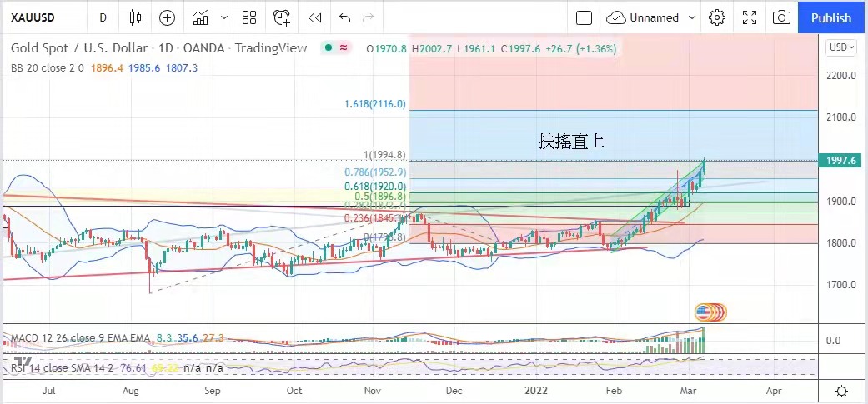This screenshot has width=868, height=404.
Task: Toggle the green market status dot
Action: [x=327, y=48]
